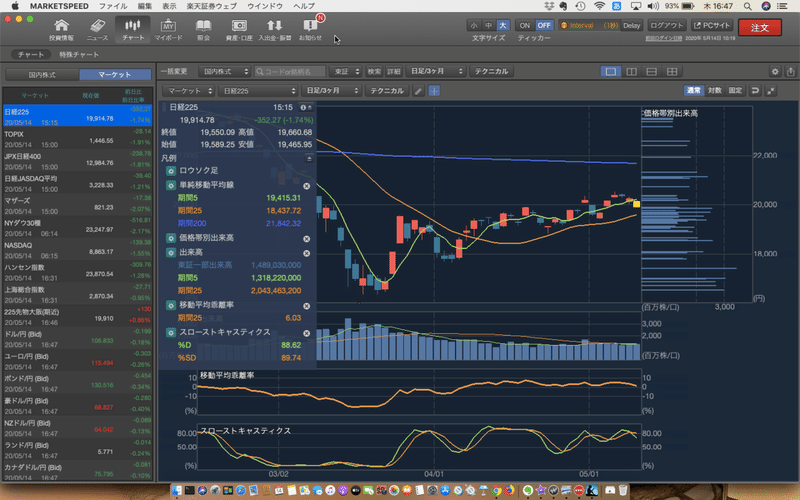Screen dimensions: 800x500
Task: Click the crosshair cursor tool icon
Action: click(x=434, y=91)
